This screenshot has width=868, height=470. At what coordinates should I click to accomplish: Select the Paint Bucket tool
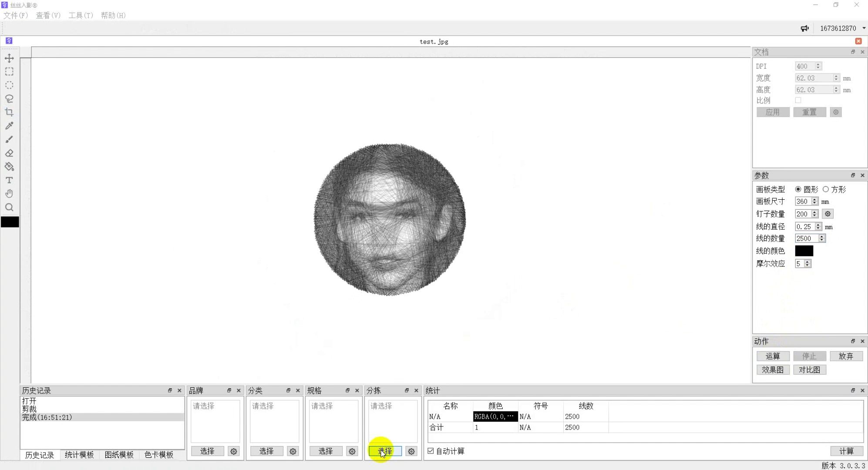9,167
